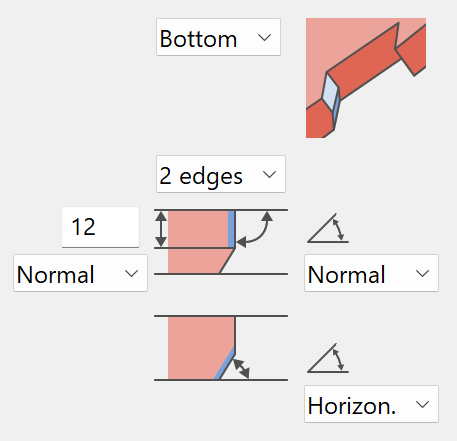Click the red 3D weld preparation preview image

click(366, 78)
